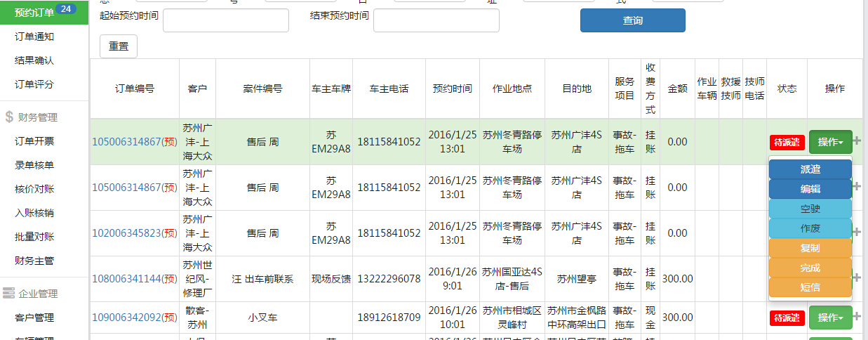Pick 作废 from the dropdown menu
Screen dimensions: 868x340
[810, 228]
